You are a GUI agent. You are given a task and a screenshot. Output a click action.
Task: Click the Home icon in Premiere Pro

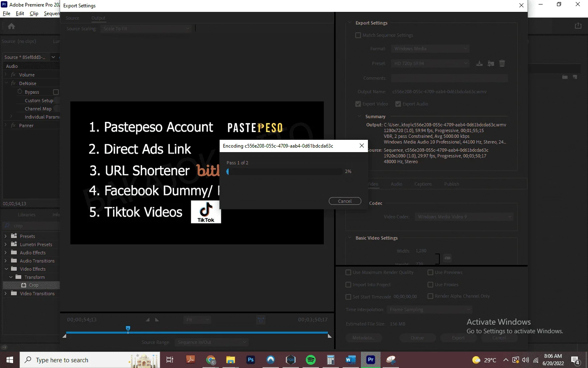(x=11, y=26)
